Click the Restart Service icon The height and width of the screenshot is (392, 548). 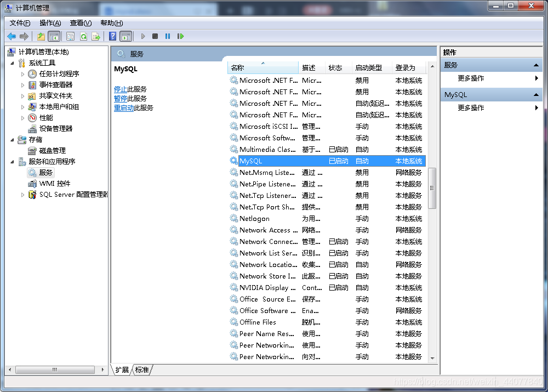tap(180, 36)
